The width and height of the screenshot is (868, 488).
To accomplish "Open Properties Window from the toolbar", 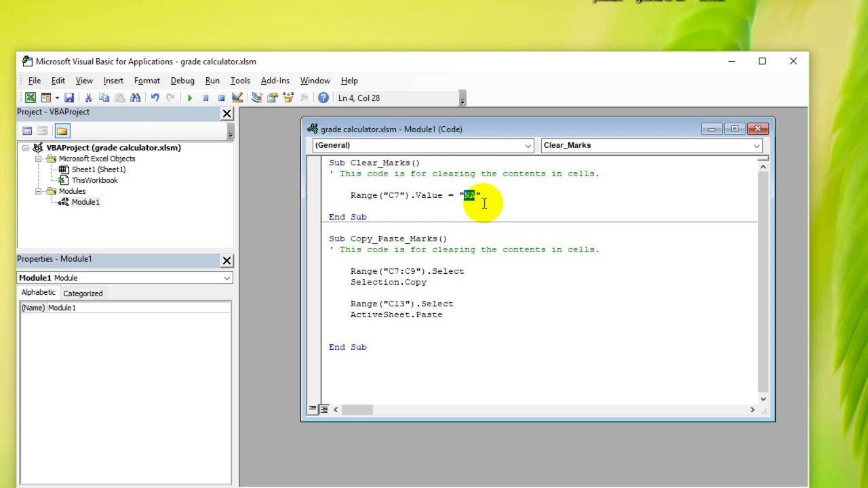I will click(x=273, y=98).
